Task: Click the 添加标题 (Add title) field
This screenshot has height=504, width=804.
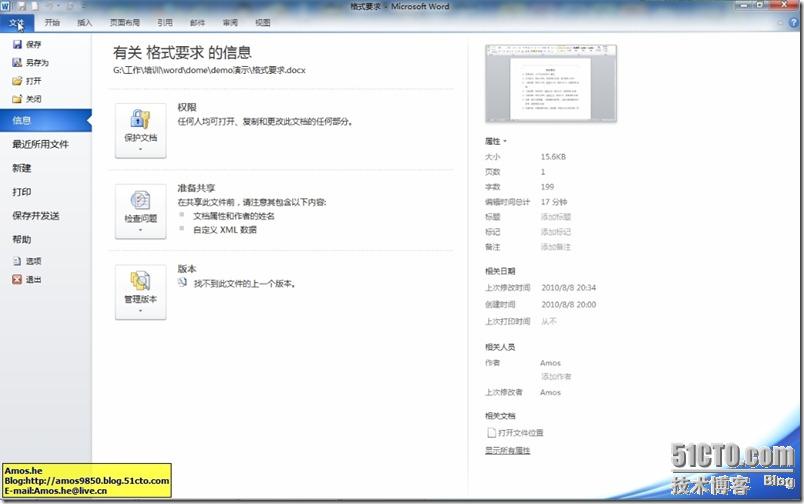Action: [x=556, y=217]
